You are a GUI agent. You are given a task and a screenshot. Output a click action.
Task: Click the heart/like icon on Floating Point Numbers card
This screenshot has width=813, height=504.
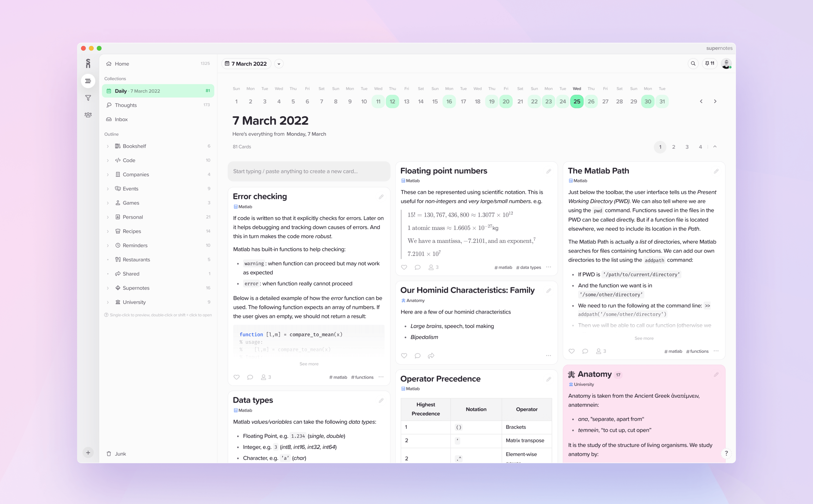point(404,267)
